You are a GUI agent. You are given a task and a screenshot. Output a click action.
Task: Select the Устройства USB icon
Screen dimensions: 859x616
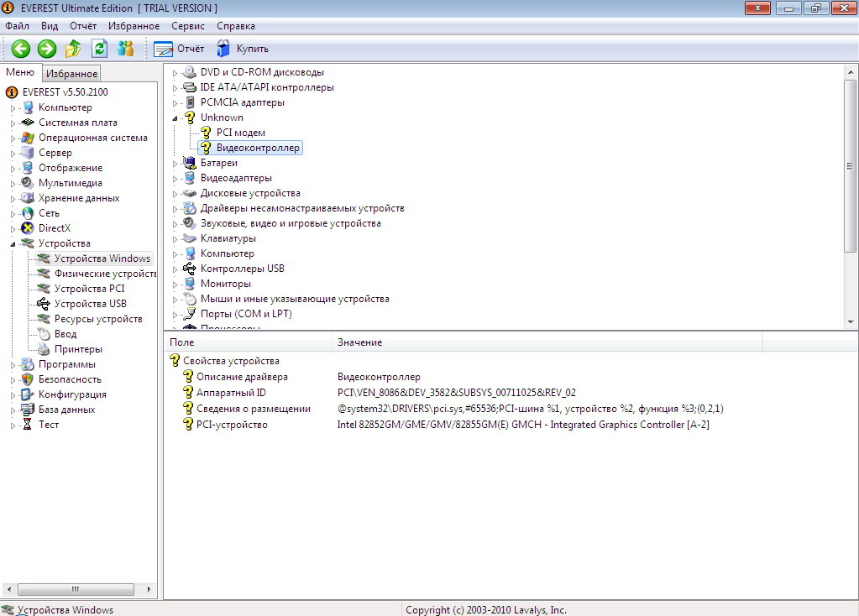tap(44, 303)
